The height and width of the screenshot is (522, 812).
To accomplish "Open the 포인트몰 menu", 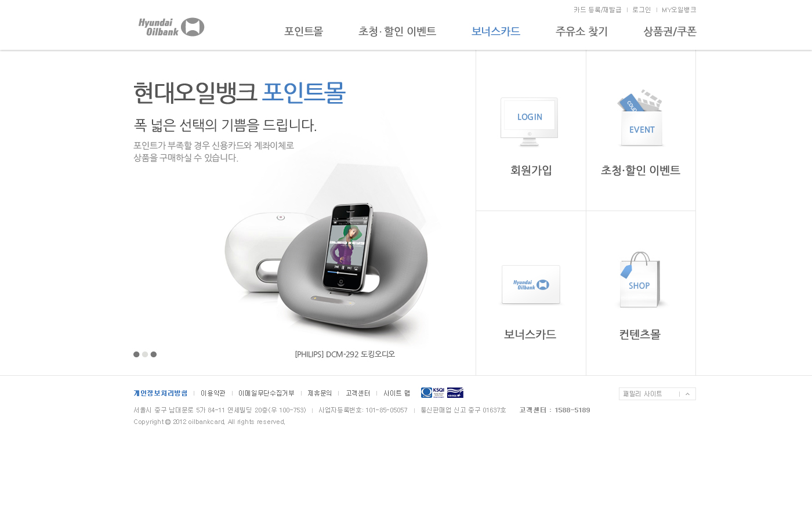I will coord(303,31).
